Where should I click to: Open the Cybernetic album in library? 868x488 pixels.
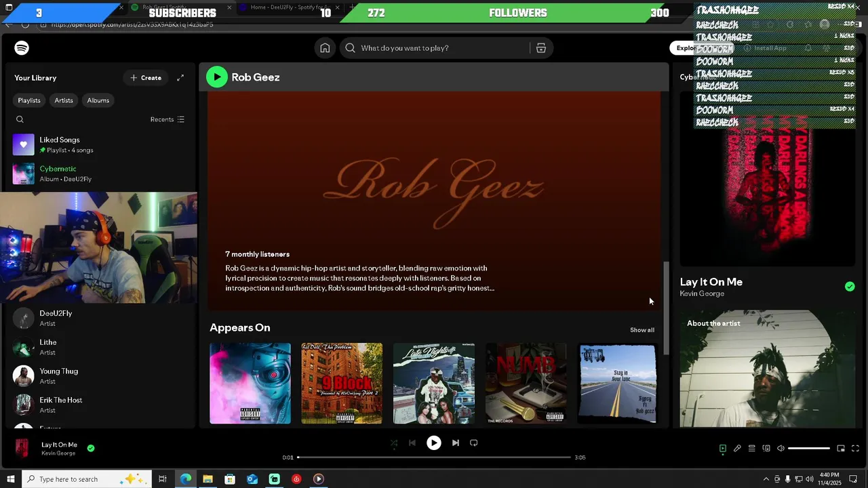[x=100, y=174]
